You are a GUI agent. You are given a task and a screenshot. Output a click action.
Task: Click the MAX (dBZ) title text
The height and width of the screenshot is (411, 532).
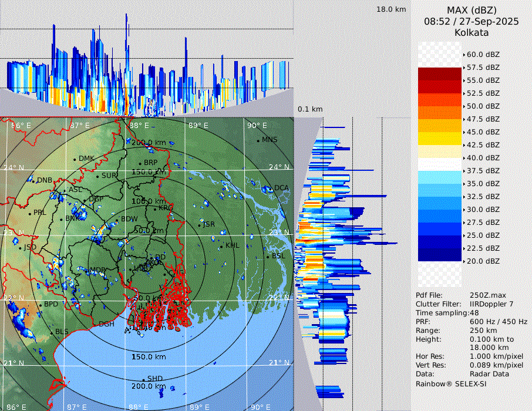click(471, 10)
